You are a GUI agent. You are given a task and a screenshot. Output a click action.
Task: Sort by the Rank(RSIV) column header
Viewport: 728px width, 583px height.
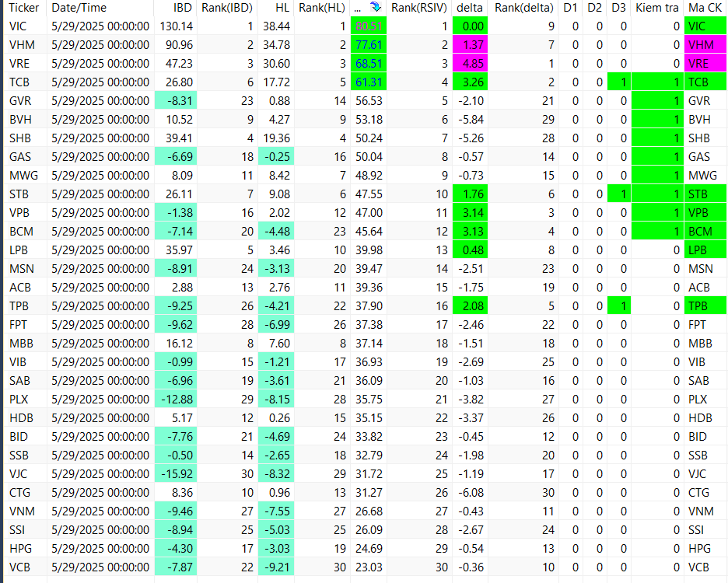(418, 8)
